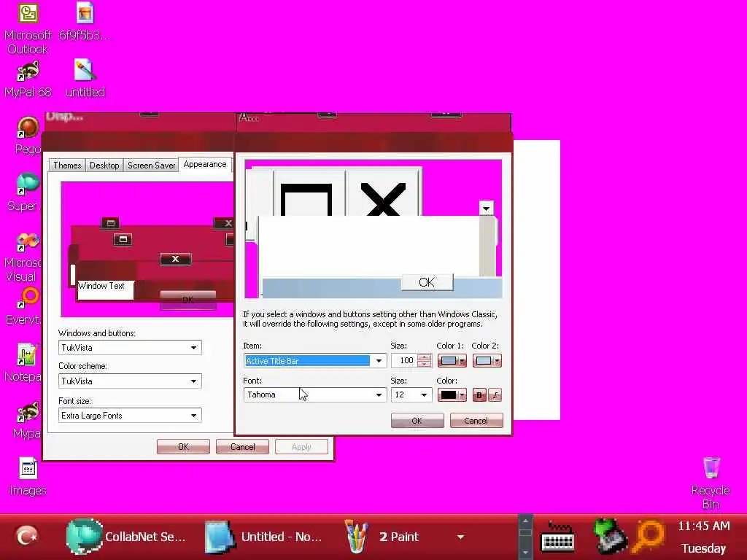747x560 pixels.
Task: Decrease item size with spinner down arrow
Action: click(424, 364)
